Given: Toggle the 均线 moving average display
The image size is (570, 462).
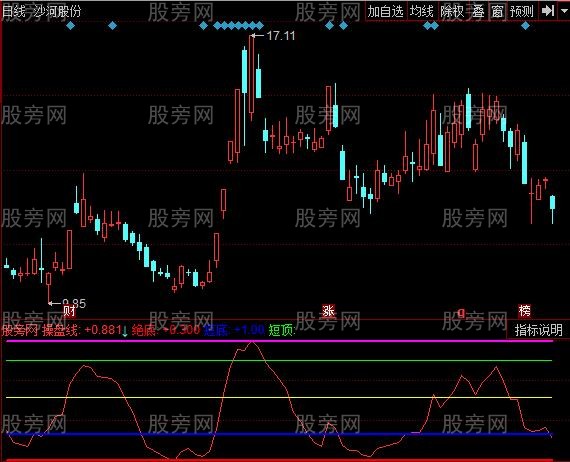Looking at the screenshot, I should pos(422,11).
